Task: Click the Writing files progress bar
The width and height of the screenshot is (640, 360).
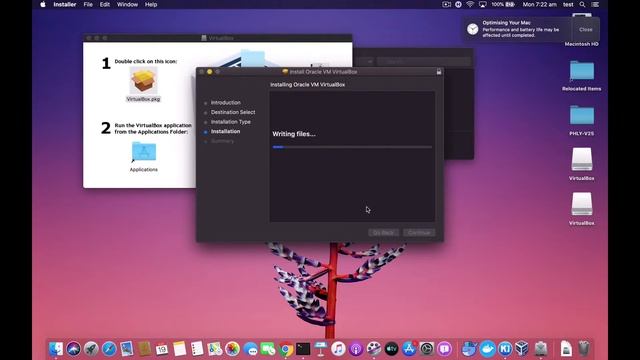Action: click(x=352, y=147)
